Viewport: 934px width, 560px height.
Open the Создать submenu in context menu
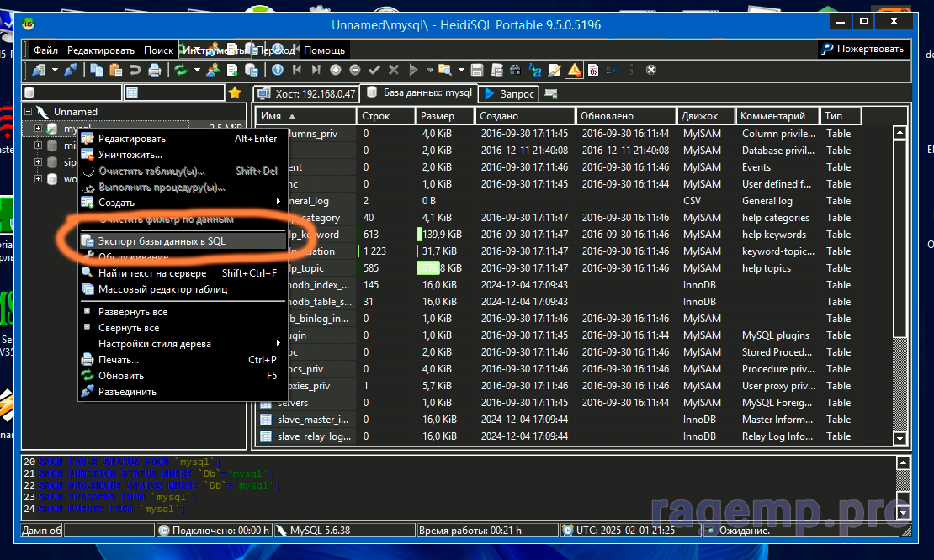[183, 203]
